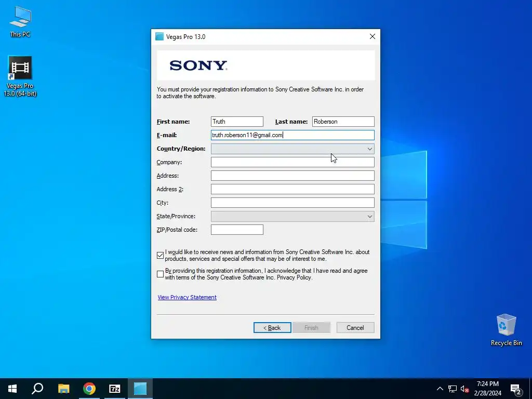Open taskbar search magnifier
The width and height of the screenshot is (532, 399).
[x=37, y=389]
